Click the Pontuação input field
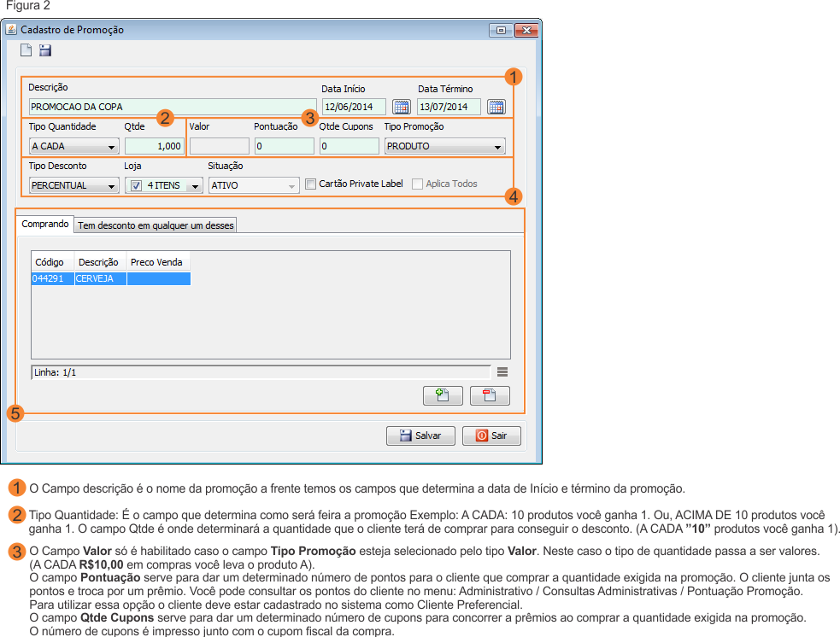The image size is (840, 637). (284, 146)
